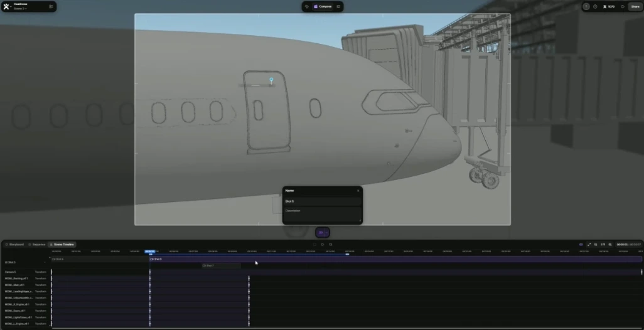Click the icon left of Compose
Image resolution: width=644 pixels, height=330 pixels.
[x=307, y=6]
